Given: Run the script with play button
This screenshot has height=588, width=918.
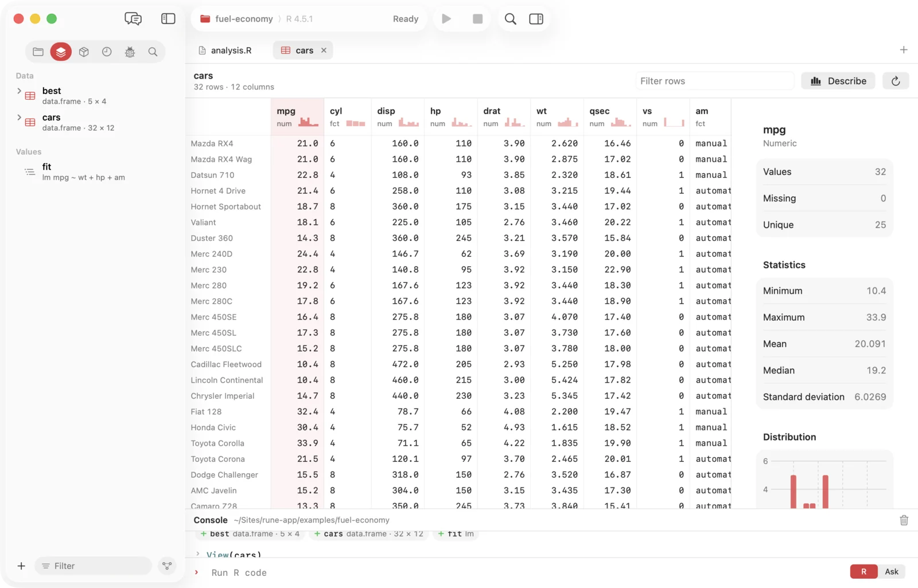Looking at the screenshot, I should pos(446,18).
